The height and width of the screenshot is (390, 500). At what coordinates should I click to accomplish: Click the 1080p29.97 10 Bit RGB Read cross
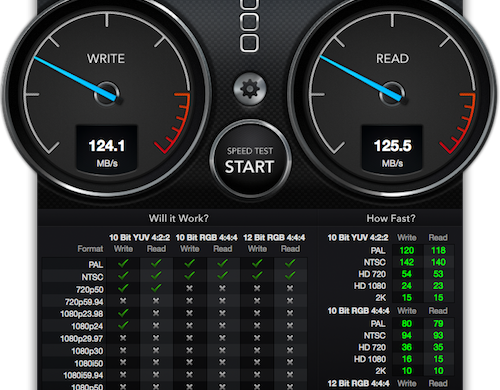coord(222,338)
